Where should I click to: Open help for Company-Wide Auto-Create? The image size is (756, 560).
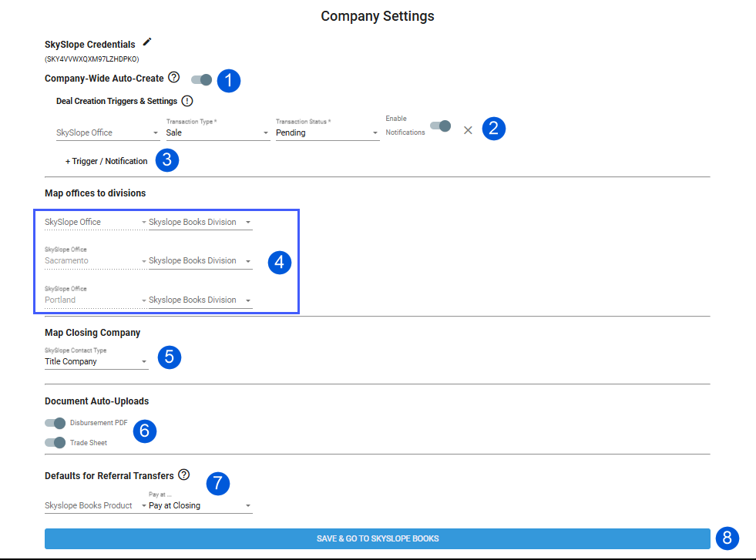[x=174, y=77]
